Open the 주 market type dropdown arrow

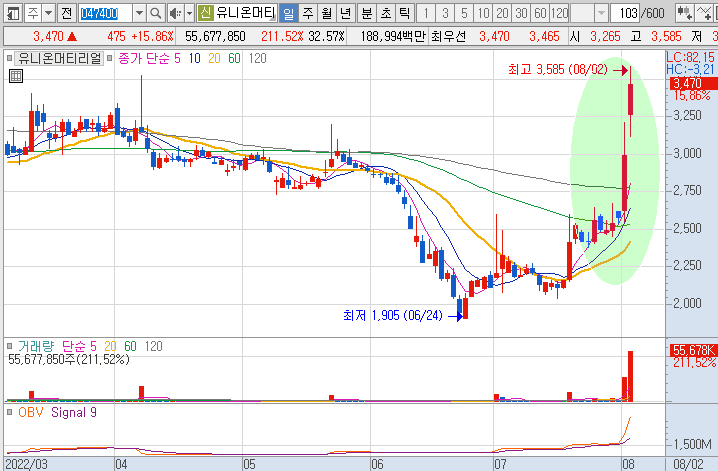tap(49, 13)
